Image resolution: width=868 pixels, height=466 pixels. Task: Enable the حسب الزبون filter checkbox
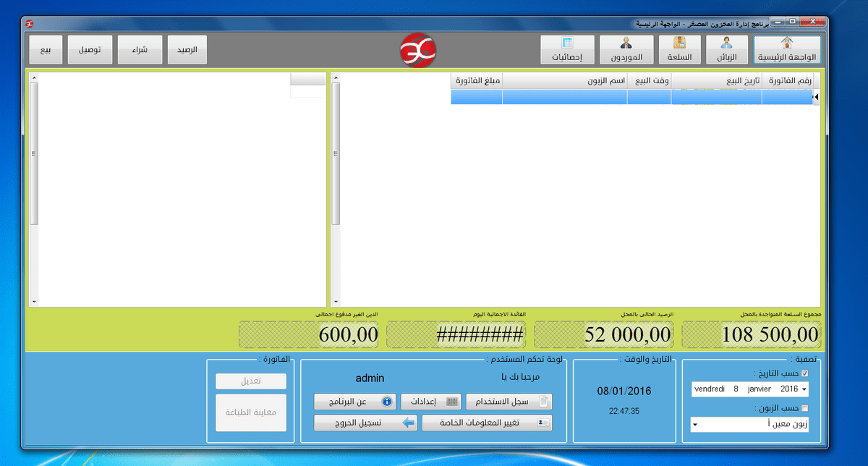[803, 407]
